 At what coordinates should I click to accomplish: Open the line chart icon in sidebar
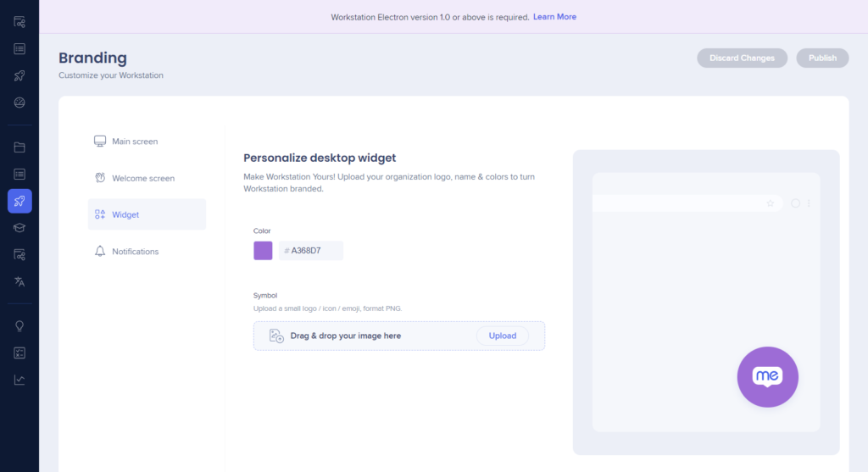tap(19, 380)
